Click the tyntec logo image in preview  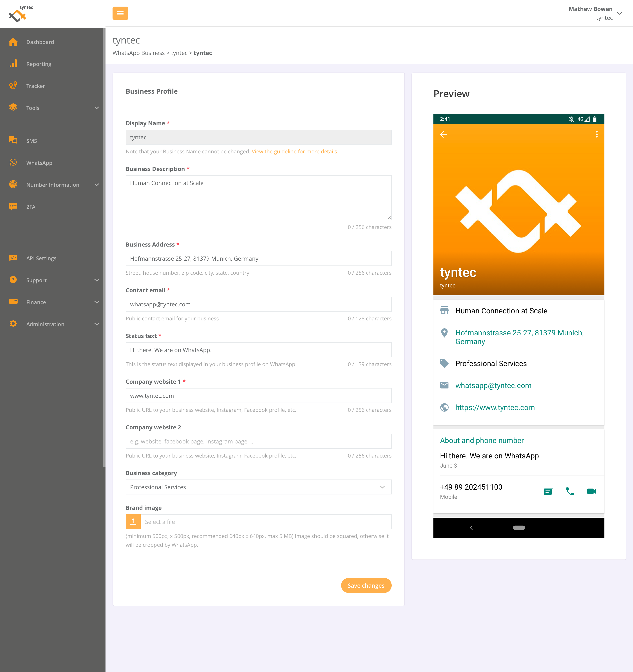click(519, 211)
